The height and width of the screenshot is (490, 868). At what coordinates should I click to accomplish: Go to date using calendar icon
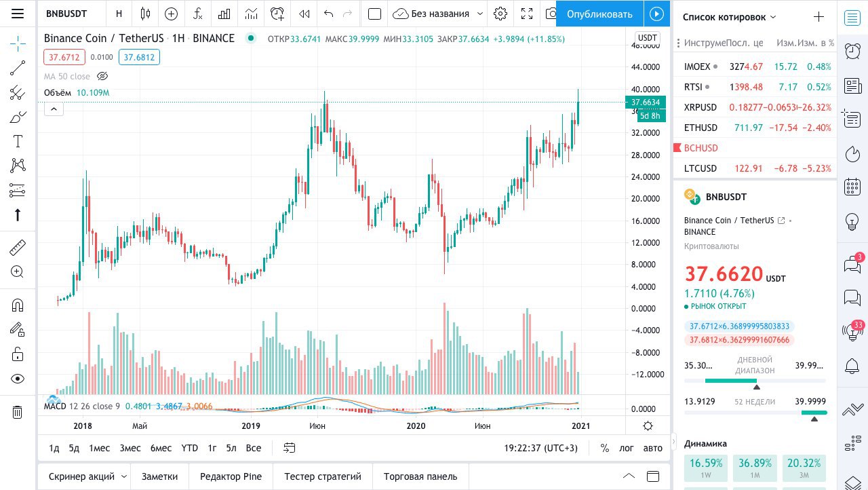(290, 448)
